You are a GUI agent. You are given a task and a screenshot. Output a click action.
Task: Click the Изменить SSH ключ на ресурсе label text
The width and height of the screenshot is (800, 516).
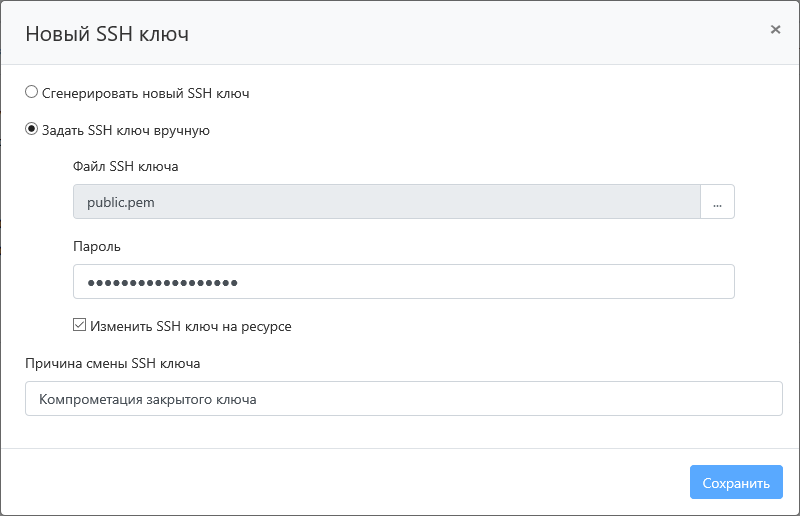[190, 326]
